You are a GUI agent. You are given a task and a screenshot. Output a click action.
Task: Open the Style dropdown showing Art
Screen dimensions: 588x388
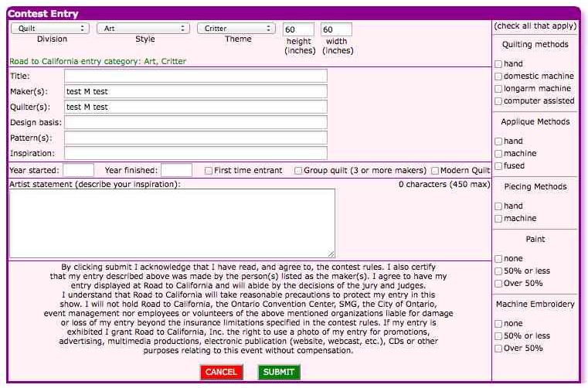click(143, 29)
